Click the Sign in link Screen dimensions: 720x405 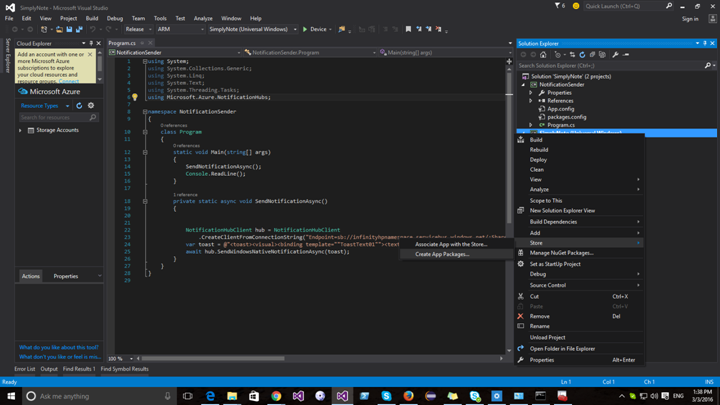click(x=690, y=18)
